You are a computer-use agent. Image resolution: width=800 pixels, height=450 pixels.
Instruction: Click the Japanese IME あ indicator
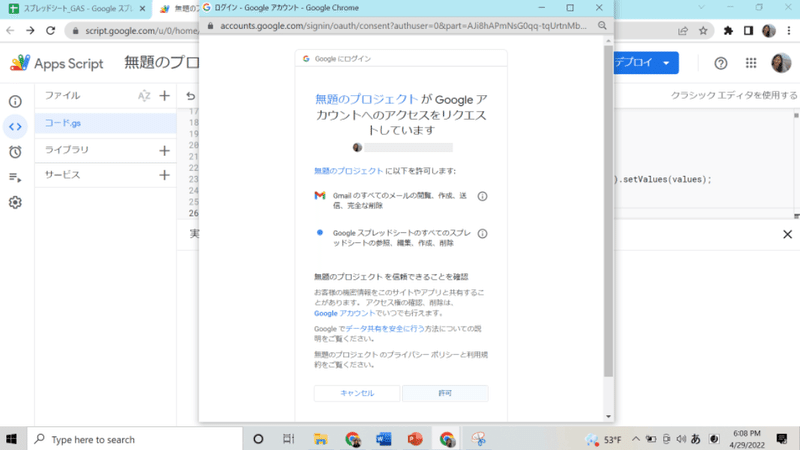click(x=695, y=439)
